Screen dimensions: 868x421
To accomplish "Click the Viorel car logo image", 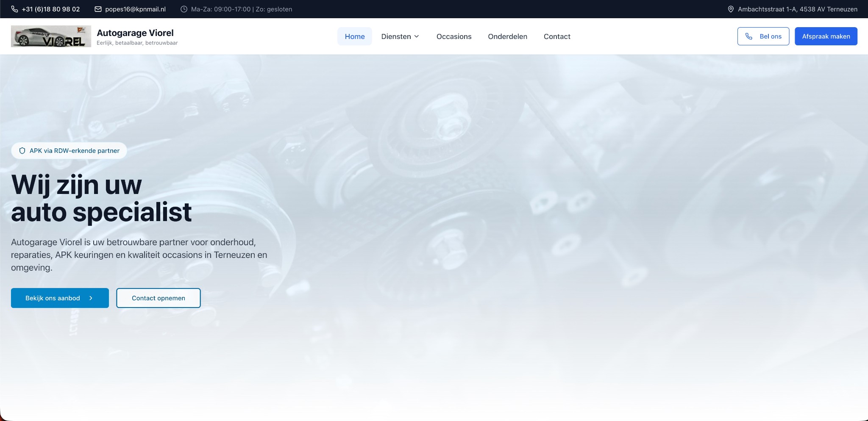I will tap(51, 36).
